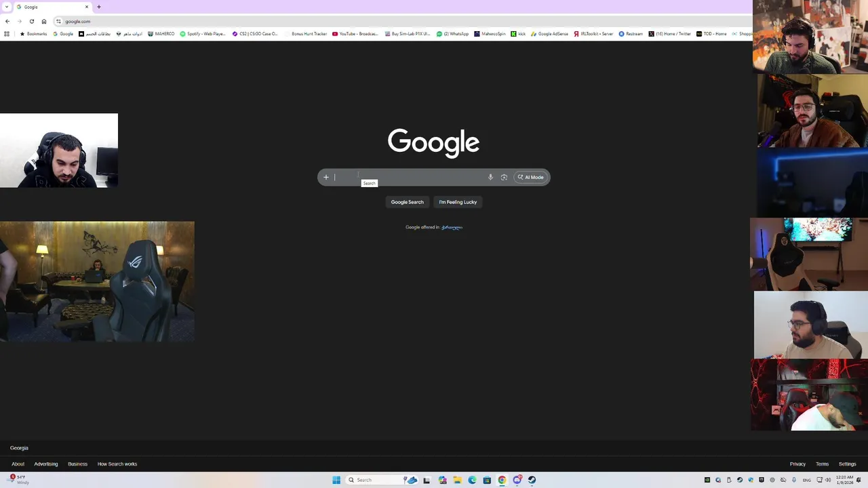This screenshot has height=488, width=868.
Task: Open the MahercoSpin bookmark
Action: [x=490, y=34]
